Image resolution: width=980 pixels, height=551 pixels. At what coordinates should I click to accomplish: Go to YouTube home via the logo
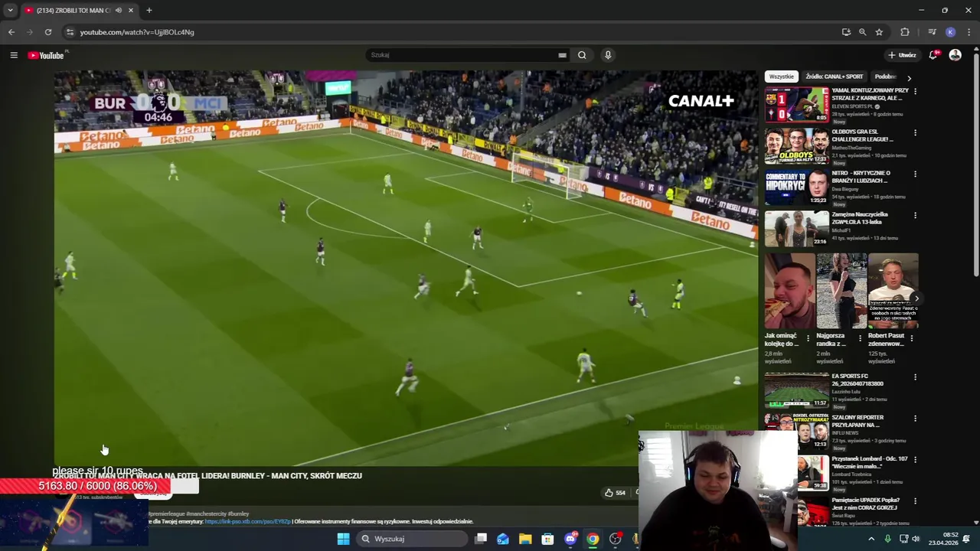point(47,55)
